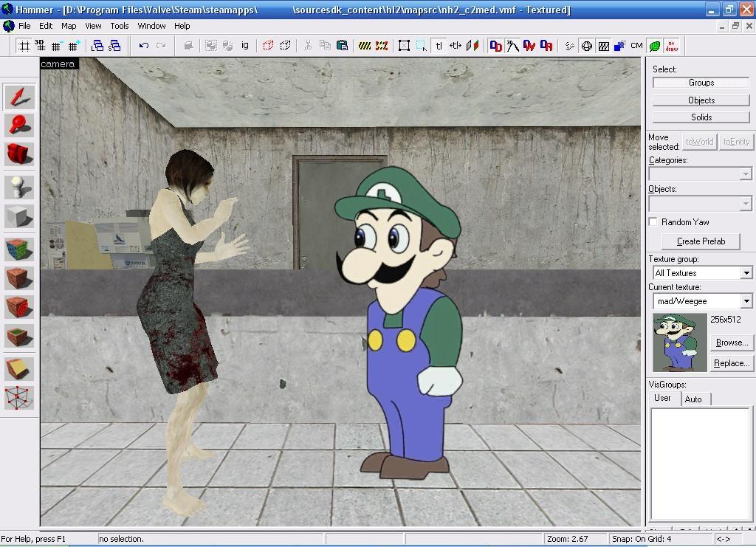756x547 pixels.
Task: Open the Toggle Texture Application tool
Action: click(x=19, y=250)
